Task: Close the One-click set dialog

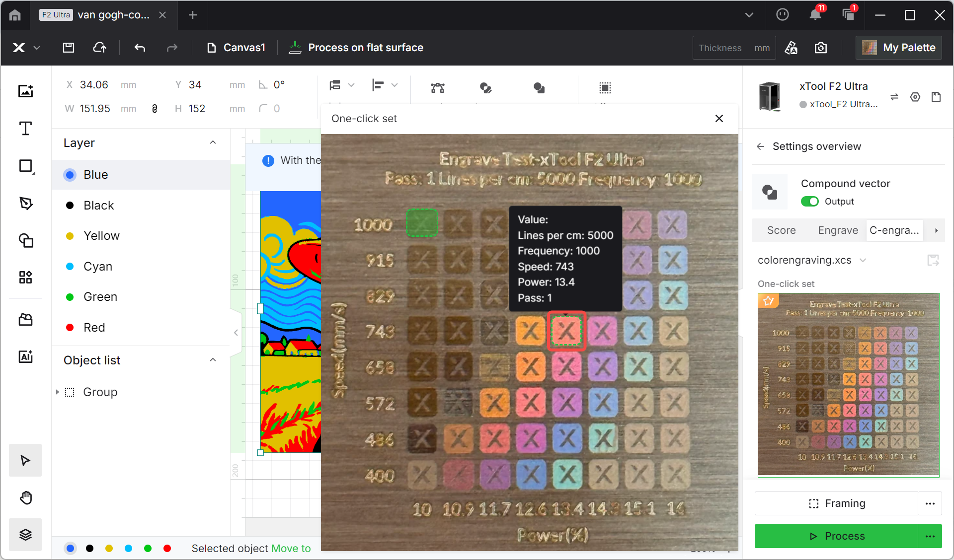Action: pos(719,118)
